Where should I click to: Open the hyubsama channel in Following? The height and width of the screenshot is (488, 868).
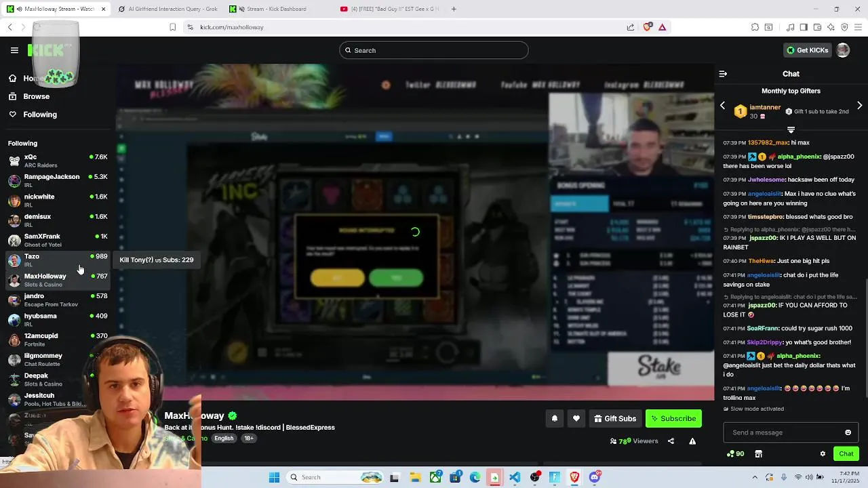click(x=57, y=319)
